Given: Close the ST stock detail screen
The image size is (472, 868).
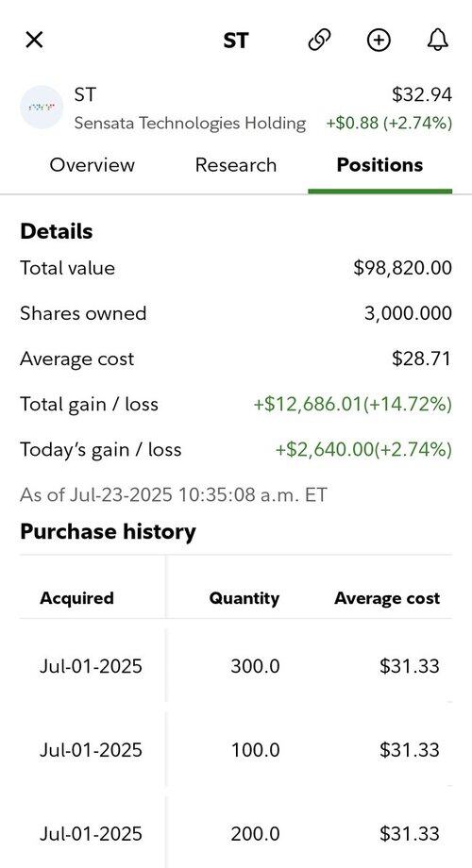Looking at the screenshot, I should tap(34, 40).
